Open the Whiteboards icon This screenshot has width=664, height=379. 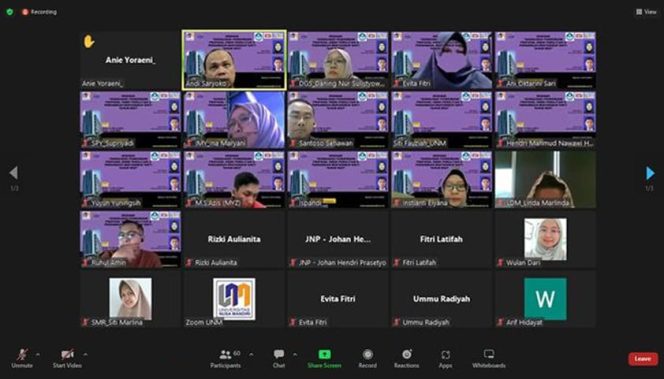click(489, 354)
